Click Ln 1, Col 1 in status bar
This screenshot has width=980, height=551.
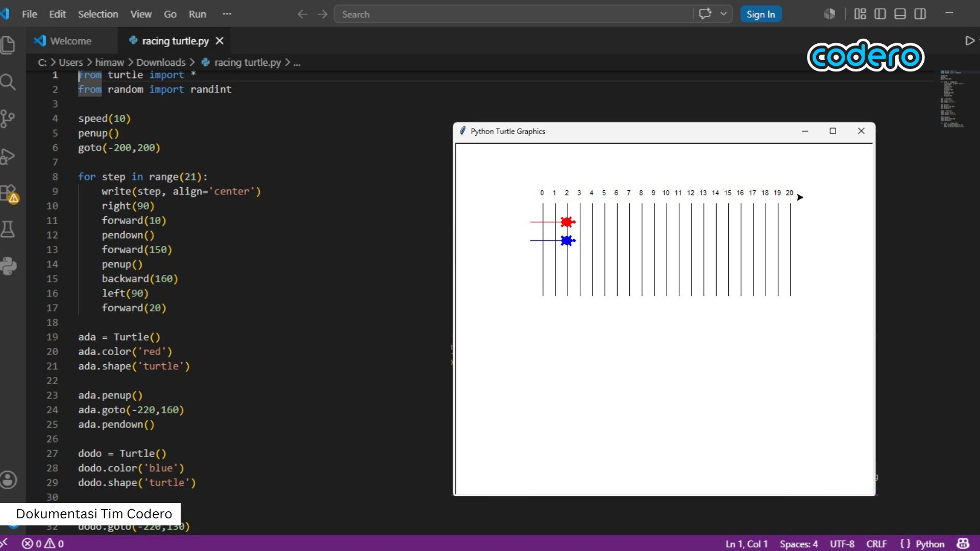(x=746, y=544)
